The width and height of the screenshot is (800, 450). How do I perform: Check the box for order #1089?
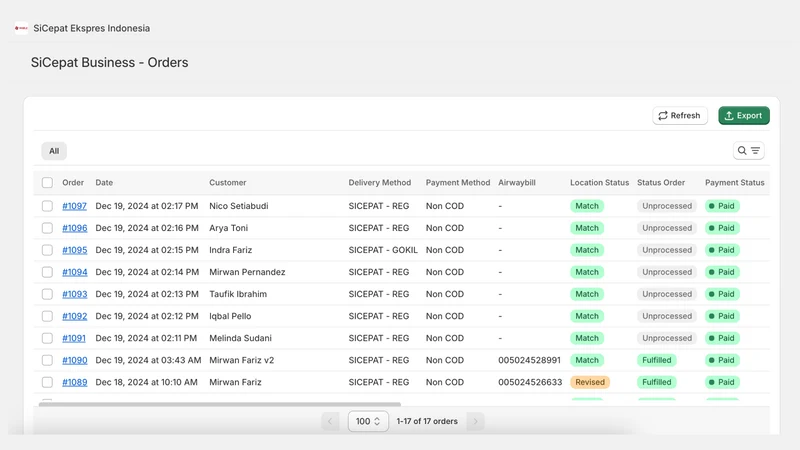pyautogui.click(x=47, y=382)
